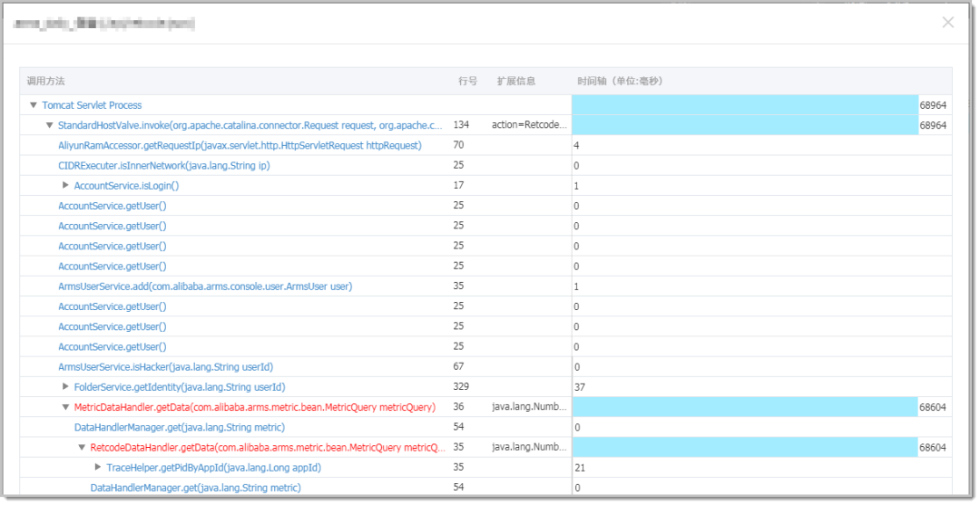Collapse MetricDataHandler.getData red row

tap(65, 407)
